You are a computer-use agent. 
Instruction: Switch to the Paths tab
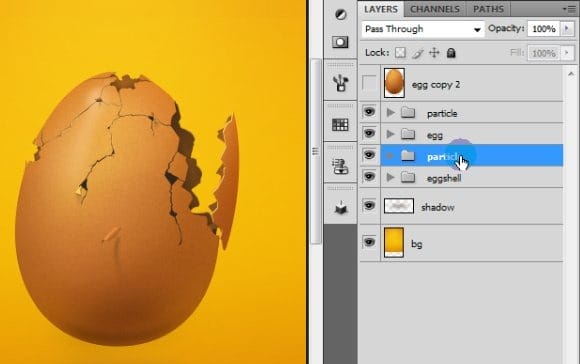488,9
